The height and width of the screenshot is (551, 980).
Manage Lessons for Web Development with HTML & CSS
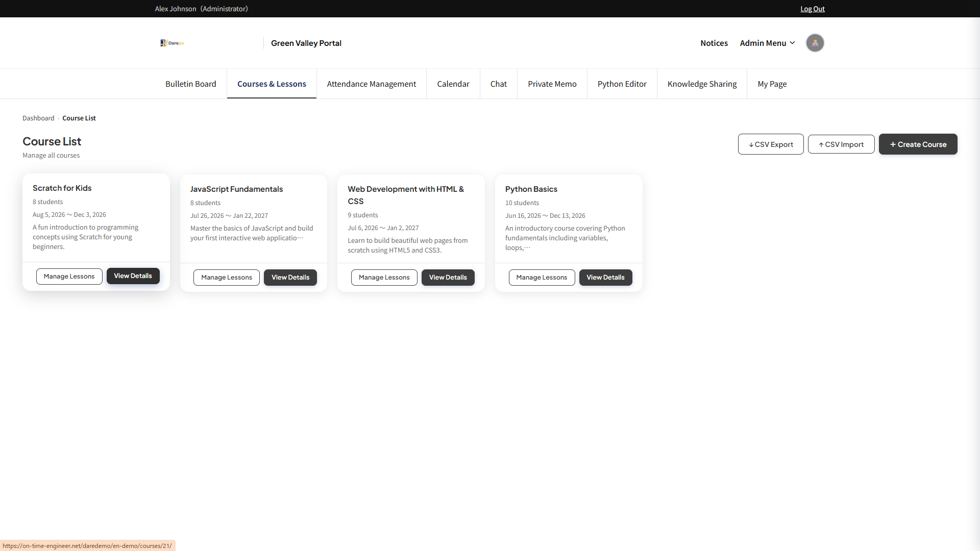[384, 278]
